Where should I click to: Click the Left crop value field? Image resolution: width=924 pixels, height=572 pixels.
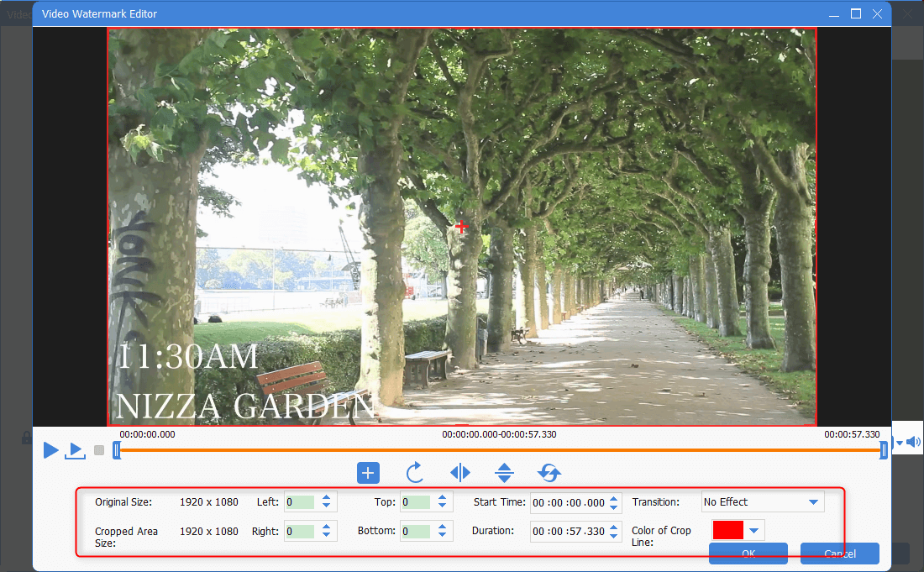point(300,502)
